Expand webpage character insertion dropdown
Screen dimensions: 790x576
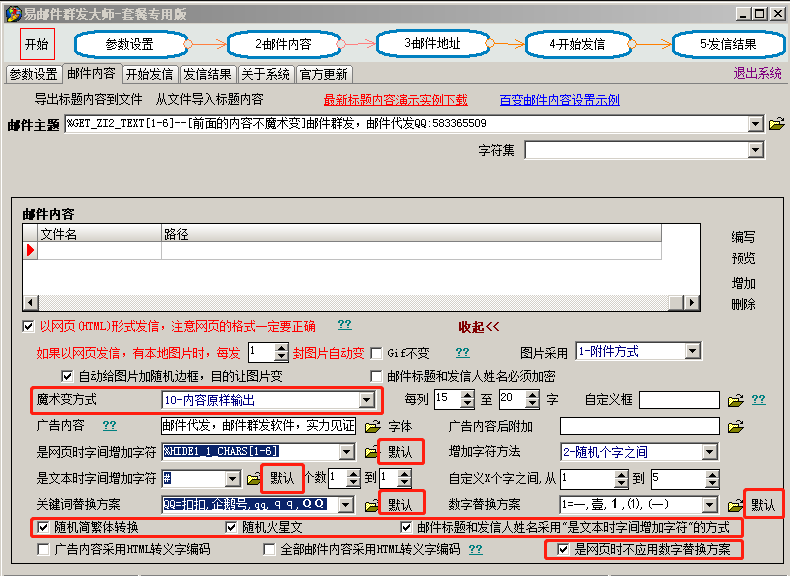[347, 452]
